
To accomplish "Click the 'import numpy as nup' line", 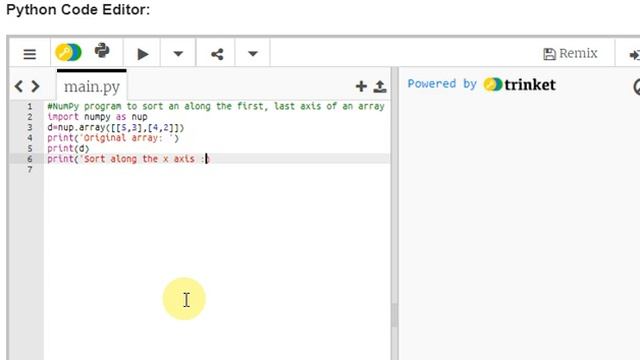I will point(97,117).
